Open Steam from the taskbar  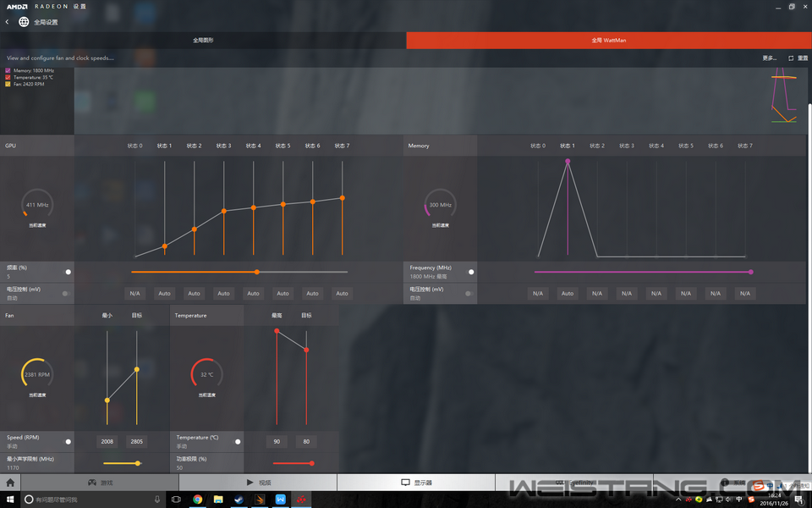239,500
